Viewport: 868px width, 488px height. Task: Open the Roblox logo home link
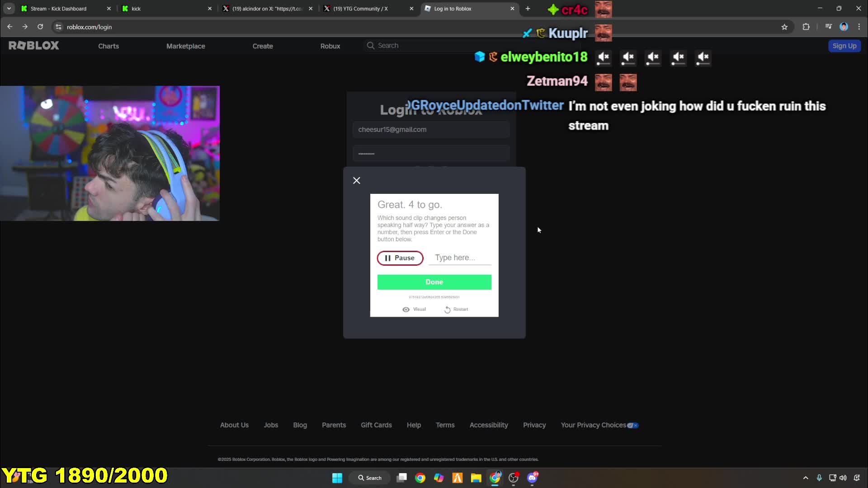(x=34, y=46)
